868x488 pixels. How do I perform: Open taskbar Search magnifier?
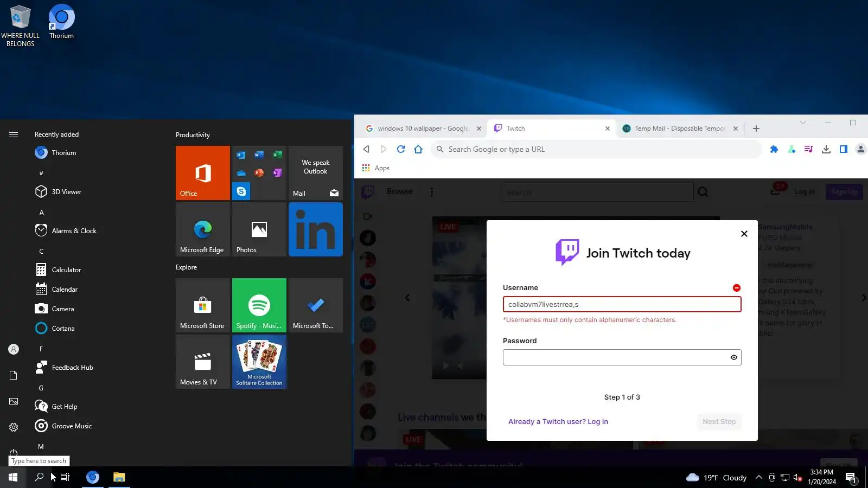[39, 477]
